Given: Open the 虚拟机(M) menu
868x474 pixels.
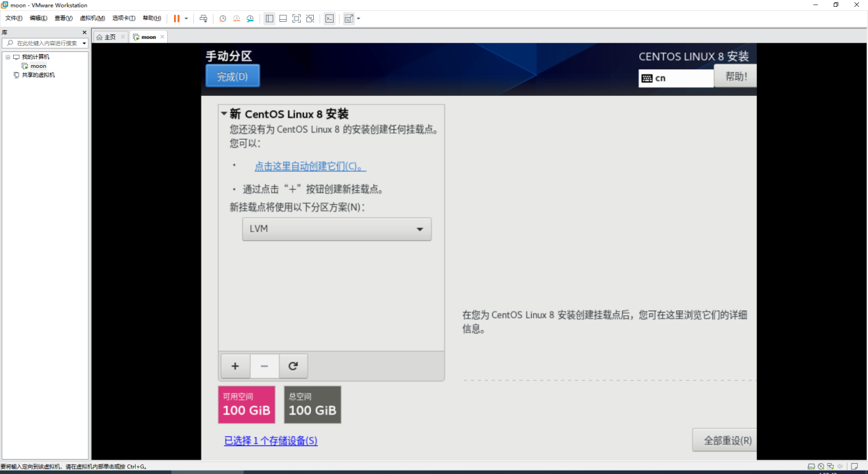Looking at the screenshot, I should tap(92, 18).
